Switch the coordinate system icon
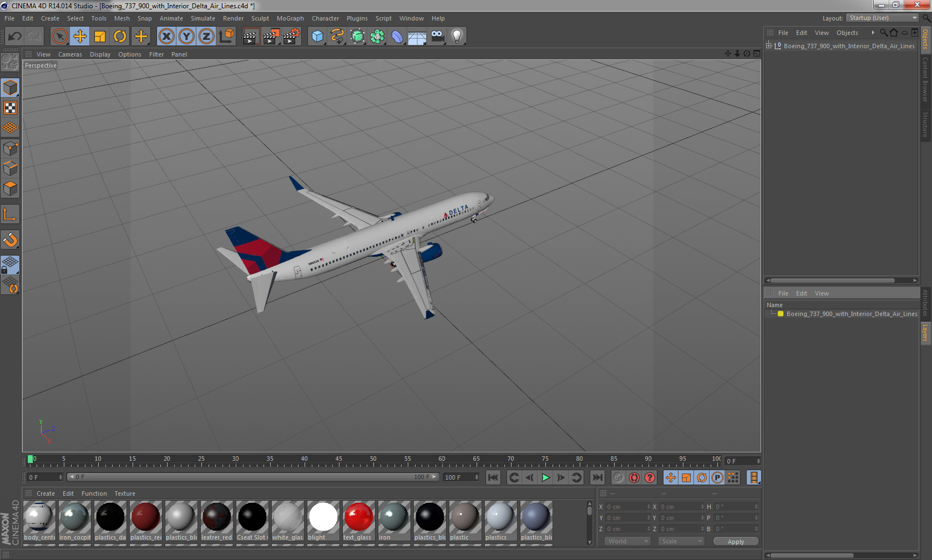 click(226, 37)
